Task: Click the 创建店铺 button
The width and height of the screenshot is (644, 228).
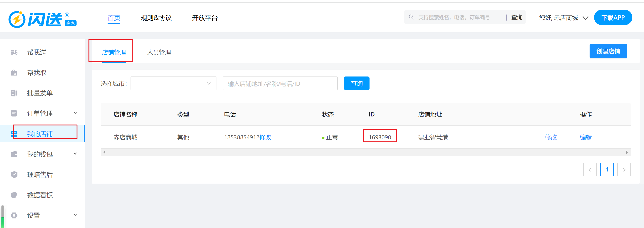Action: pos(608,51)
